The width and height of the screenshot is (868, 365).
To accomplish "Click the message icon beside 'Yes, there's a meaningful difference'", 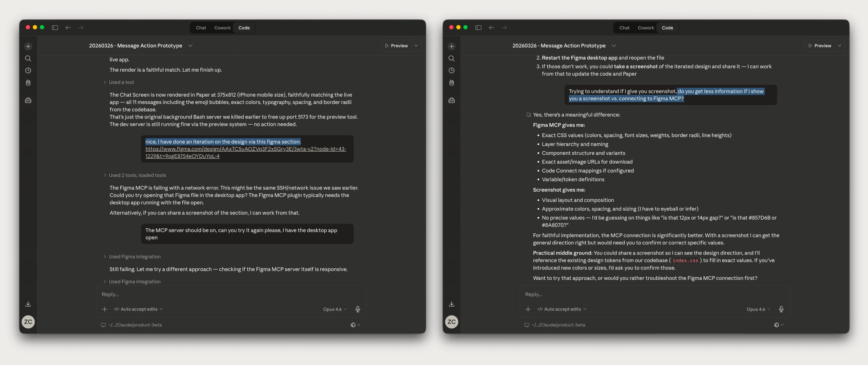I will (528, 115).
